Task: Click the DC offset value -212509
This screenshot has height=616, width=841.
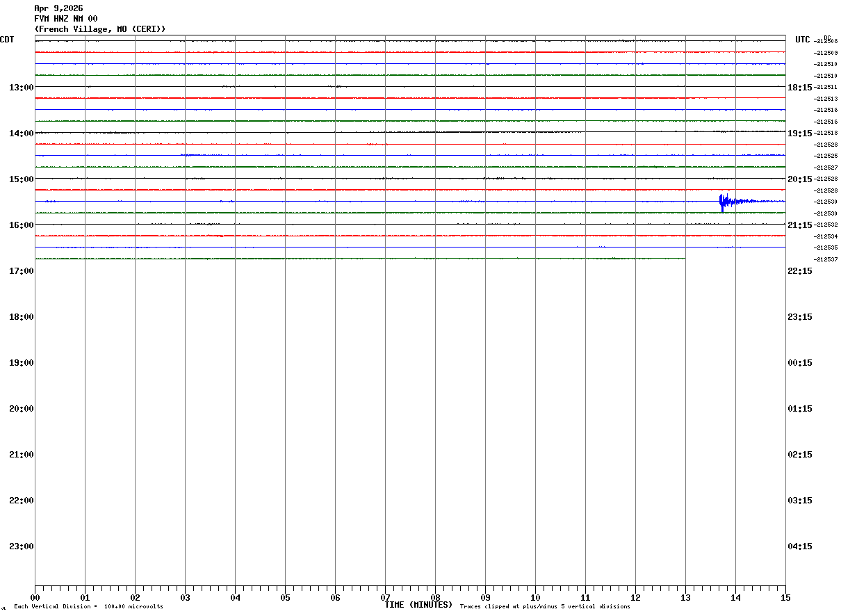Action: pos(826,53)
